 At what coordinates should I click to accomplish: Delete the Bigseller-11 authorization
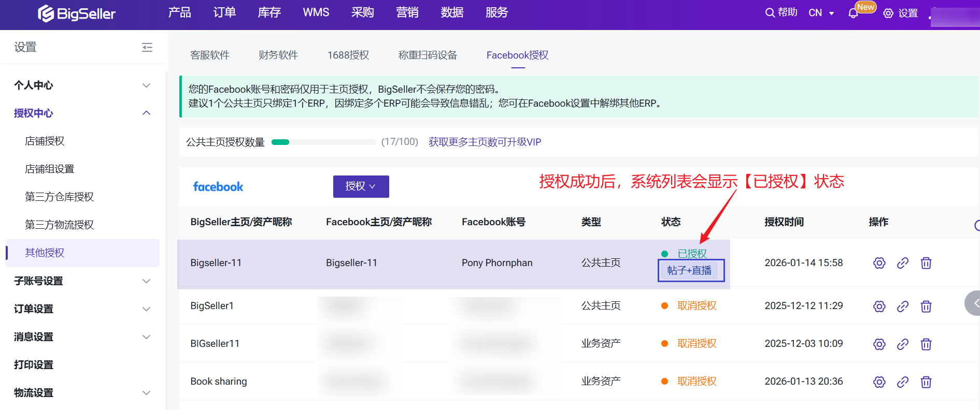click(926, 263)
